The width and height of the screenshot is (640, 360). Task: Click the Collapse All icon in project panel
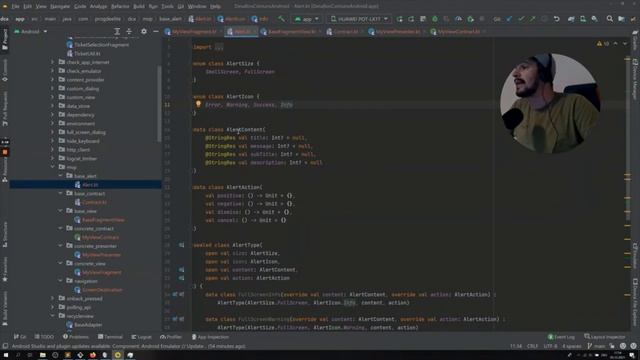tap(129, 31)
